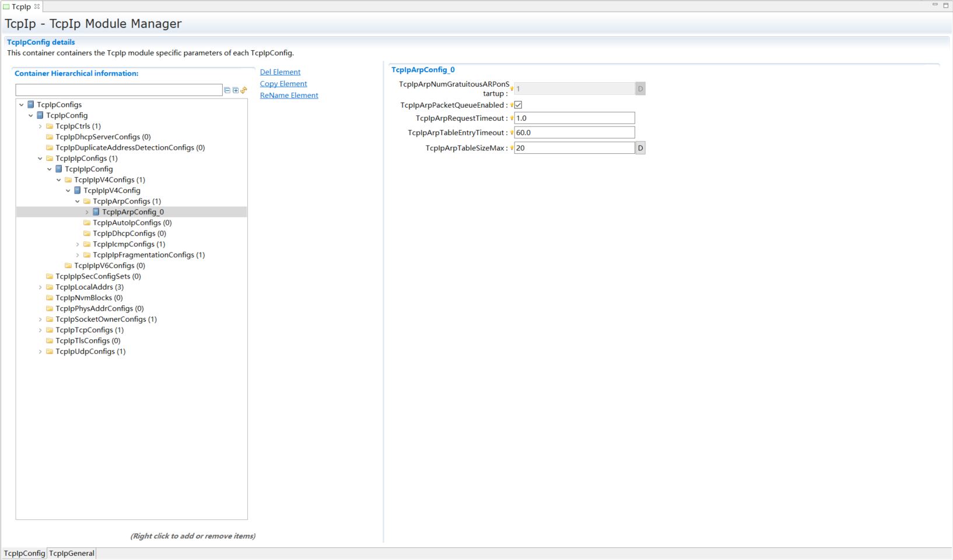Screen dimensions: 953x560
Task: Click the TcpIpArpTableEntryTimeout input field
Action: tap(574, 133)
